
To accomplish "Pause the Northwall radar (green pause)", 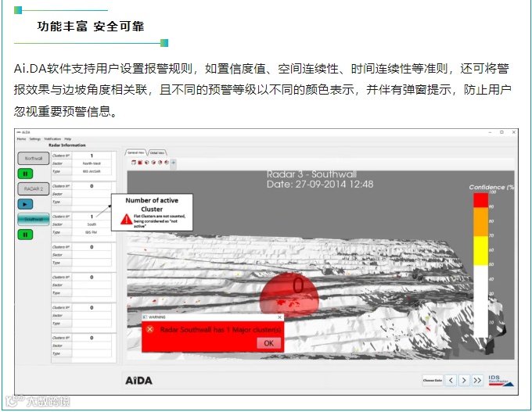I will 25,174.
